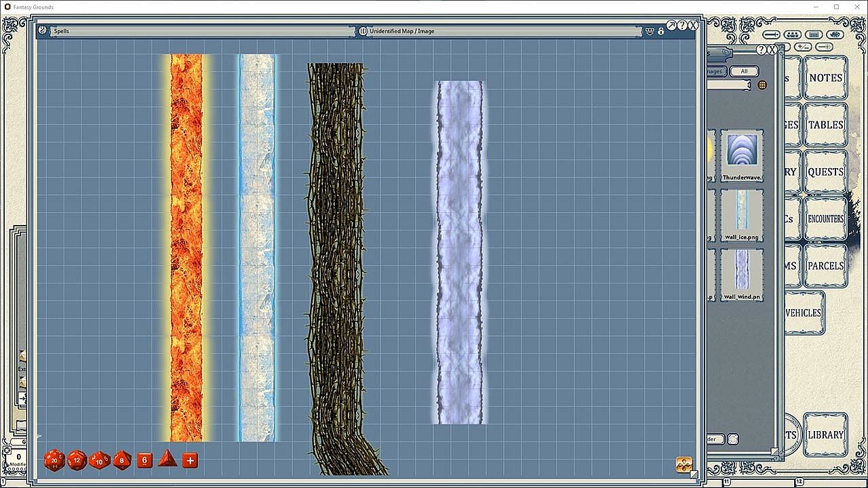The height and width of the screenshot is (488, 868).
Task: Pick up the d6 die
Action: (x=144, y=461)
